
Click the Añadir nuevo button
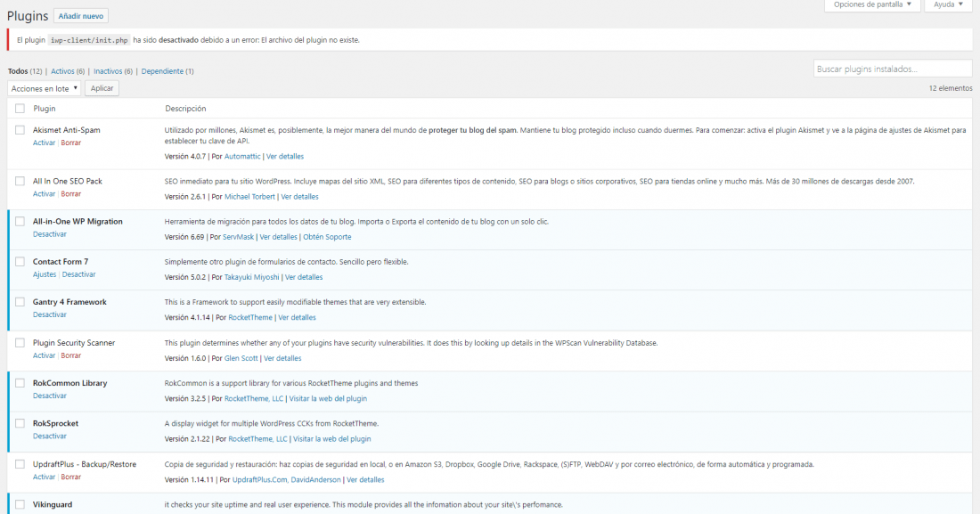(80, 16)
